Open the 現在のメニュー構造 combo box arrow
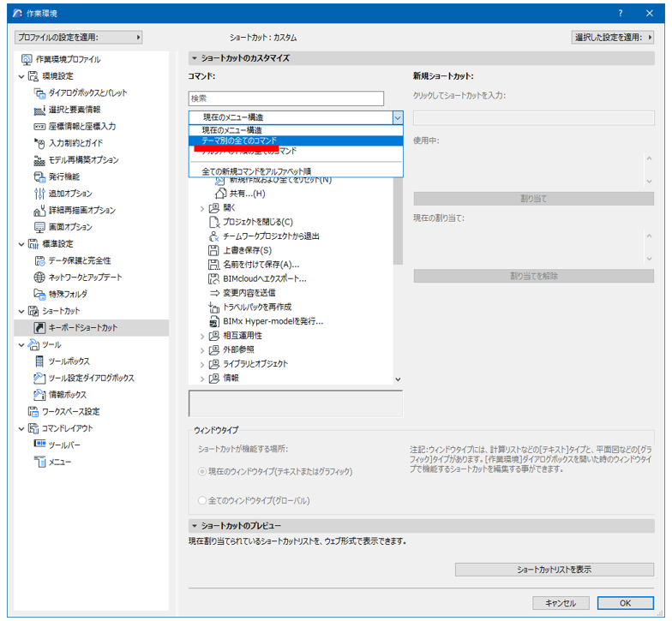672x621 pixels. 398,118
